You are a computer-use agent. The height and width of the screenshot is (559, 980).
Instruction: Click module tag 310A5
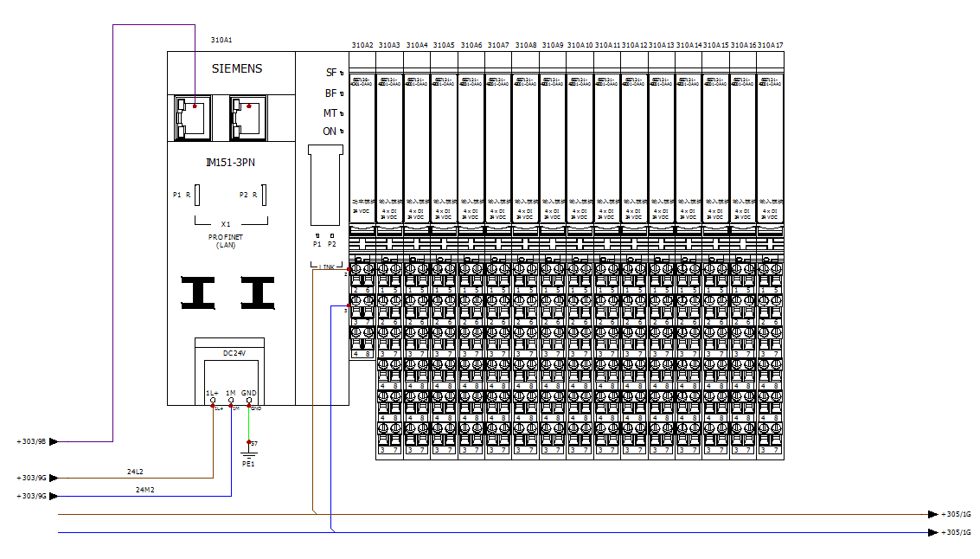pyautogui.click(x=444, y=45)
